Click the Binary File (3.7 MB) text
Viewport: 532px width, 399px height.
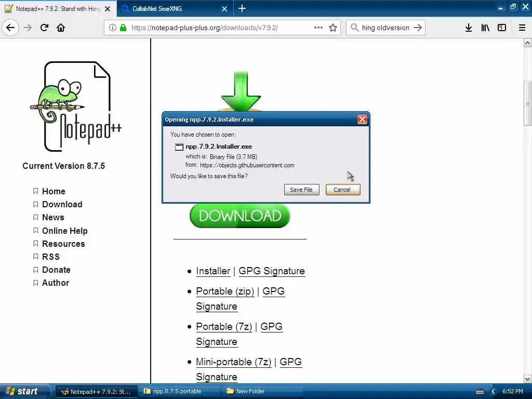click(233, 157)
